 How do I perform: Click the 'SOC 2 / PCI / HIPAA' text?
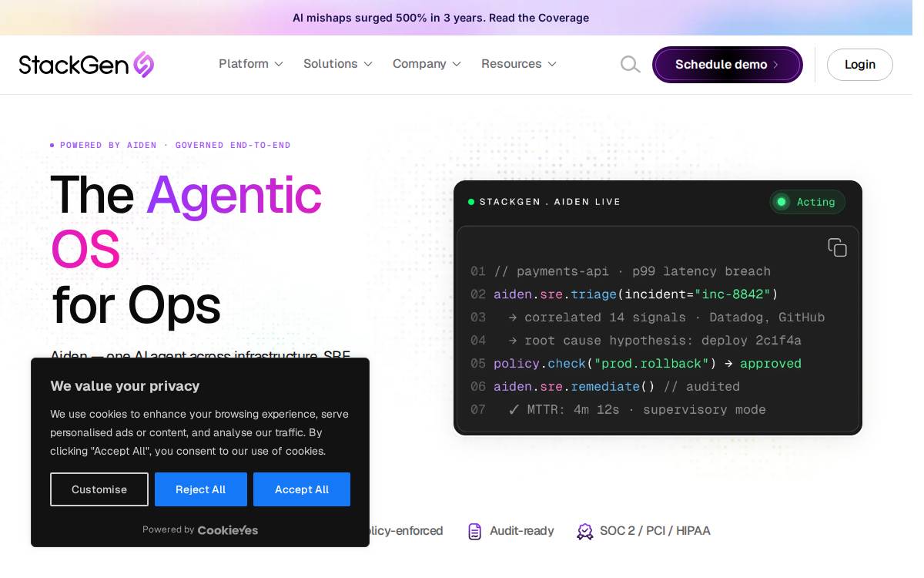click(x=655, y=531)
